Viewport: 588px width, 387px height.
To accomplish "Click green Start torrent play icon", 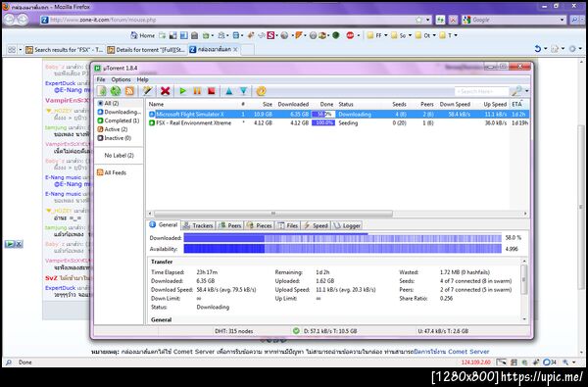I will tap(182, 91).
